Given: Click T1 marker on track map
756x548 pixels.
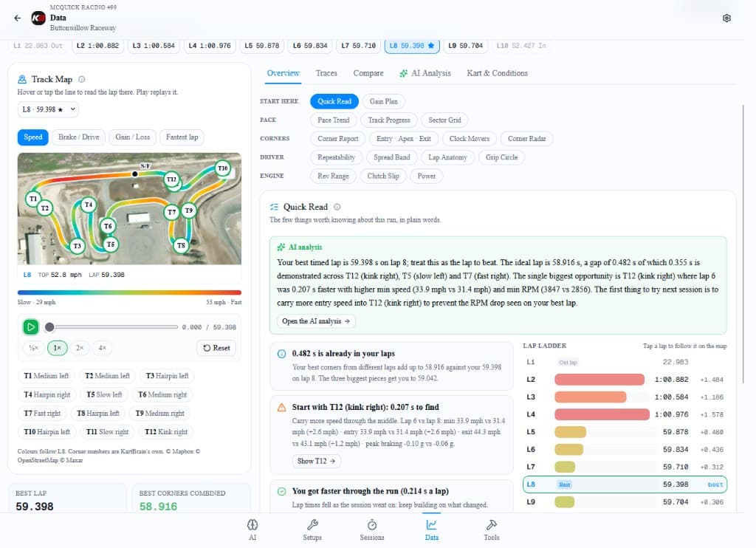Looking at the screenshot, I should click(32, 199).
